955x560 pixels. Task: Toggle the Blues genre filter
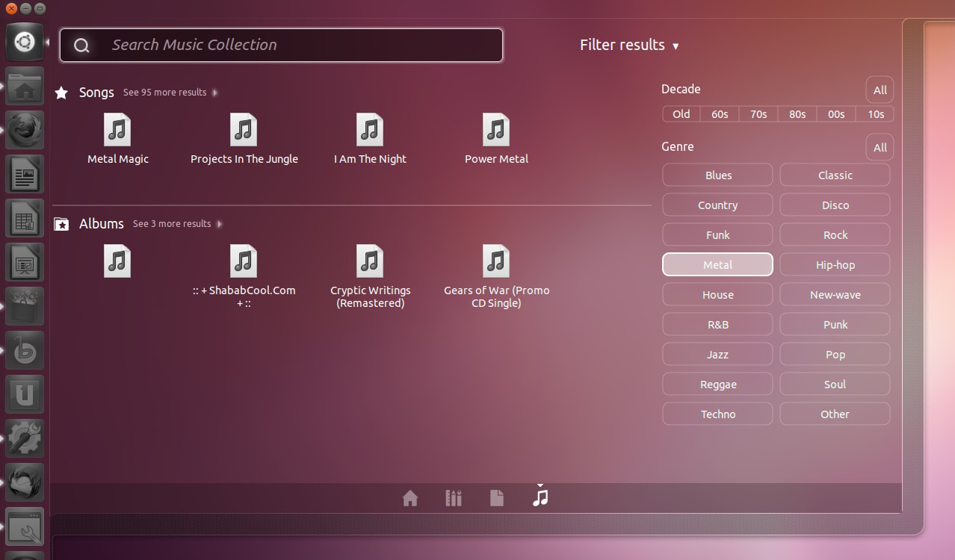(717, 175)
